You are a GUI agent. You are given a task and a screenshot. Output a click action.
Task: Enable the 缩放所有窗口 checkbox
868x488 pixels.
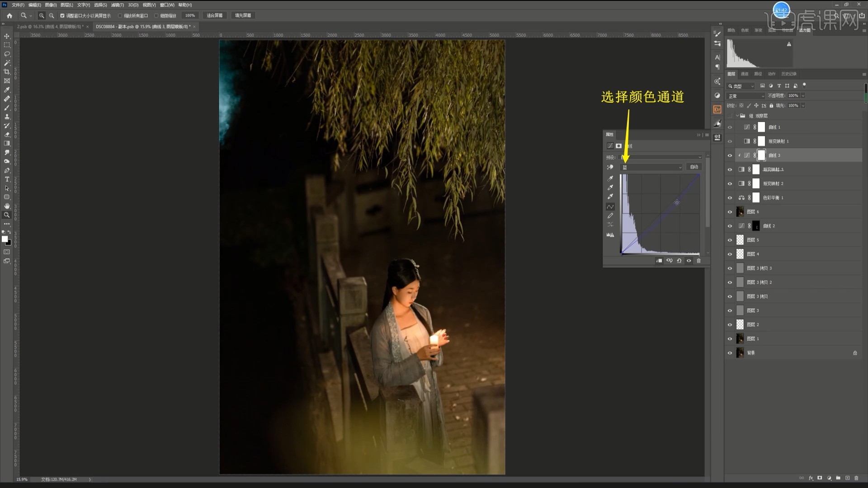pyautogui.click(x=120, y=15)
